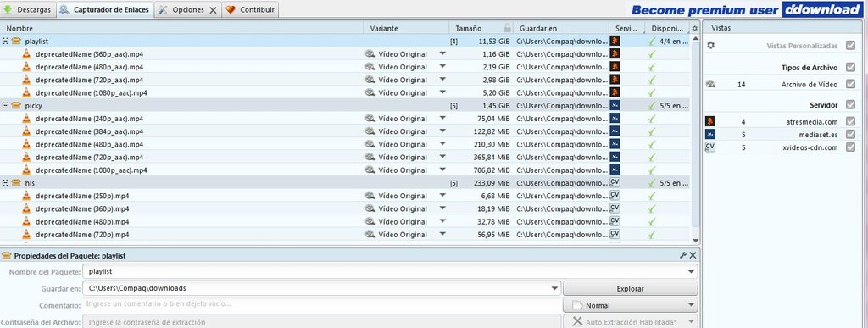Open package properties wrench settings icon
Viewport: 868px width, 328px height.
682,255
